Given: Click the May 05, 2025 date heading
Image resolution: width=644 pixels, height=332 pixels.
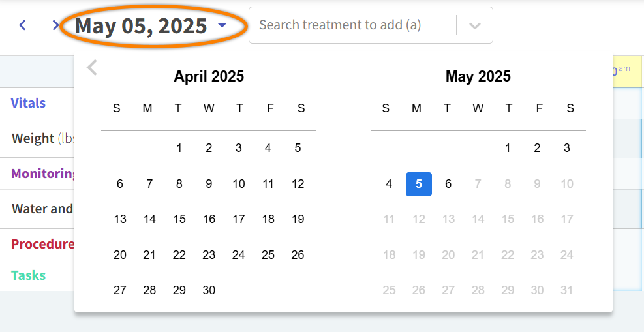Looking at the screenshot, I should pos(141,26).
